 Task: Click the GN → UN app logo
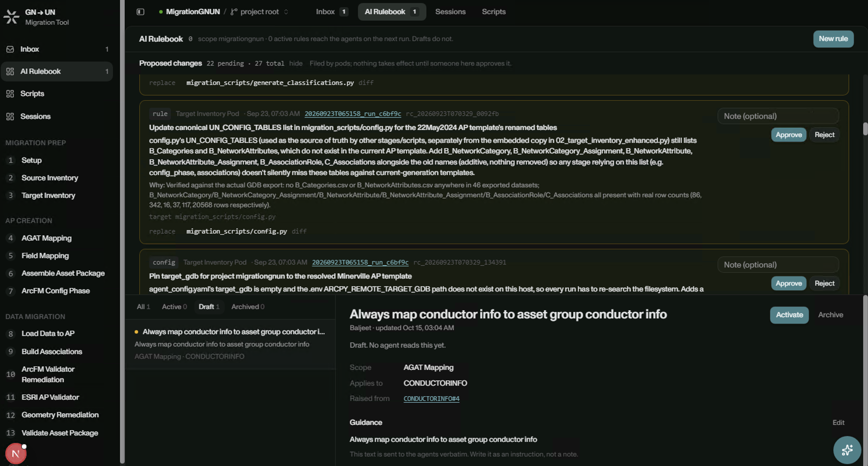[11, 17]
